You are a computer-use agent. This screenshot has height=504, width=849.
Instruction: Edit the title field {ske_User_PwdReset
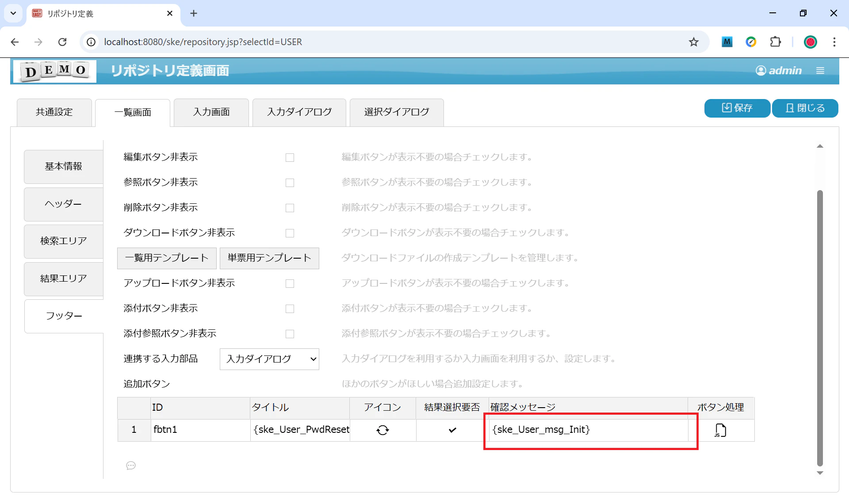300,430
